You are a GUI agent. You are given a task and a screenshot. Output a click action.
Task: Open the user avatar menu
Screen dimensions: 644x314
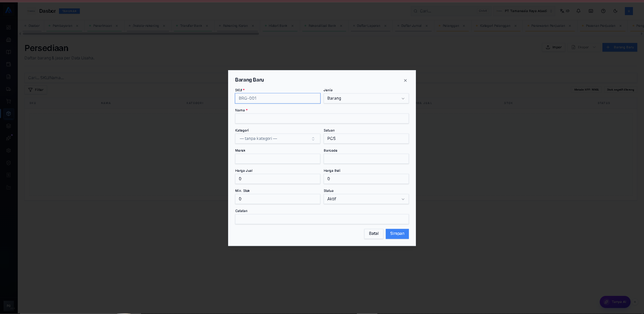[629, 11]
